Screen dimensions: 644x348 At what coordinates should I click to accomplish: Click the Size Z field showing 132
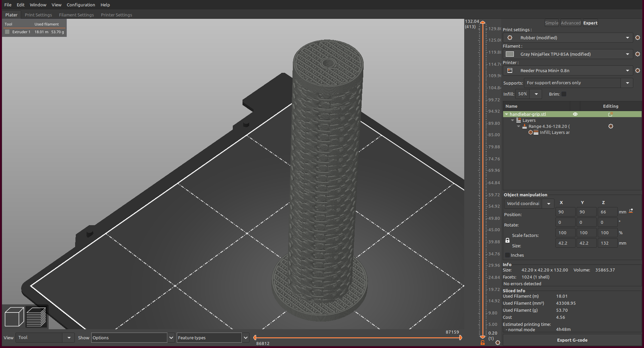click(x=607, y=243)
